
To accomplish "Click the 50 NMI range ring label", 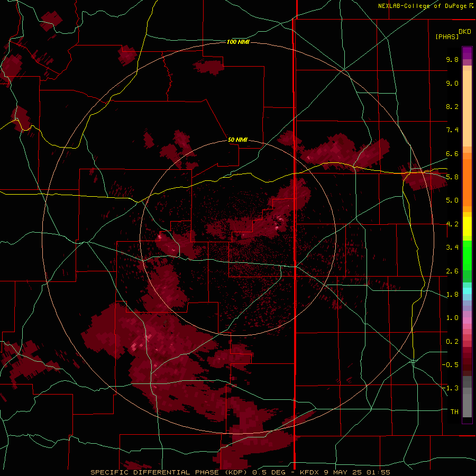I will coord(237,140).
